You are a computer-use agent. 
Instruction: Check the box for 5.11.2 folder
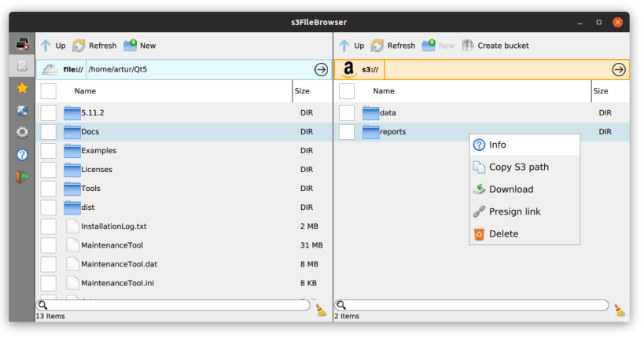click(49, 113)
